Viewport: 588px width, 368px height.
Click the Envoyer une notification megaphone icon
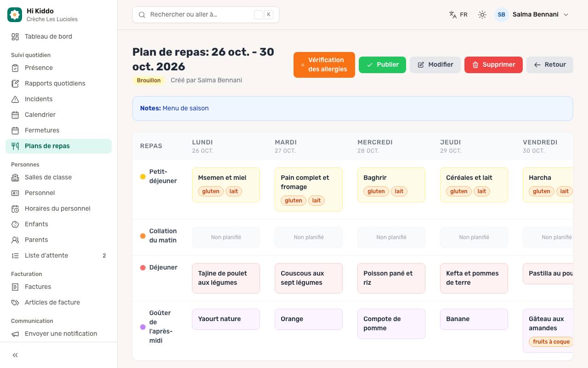tap(15, 334)
